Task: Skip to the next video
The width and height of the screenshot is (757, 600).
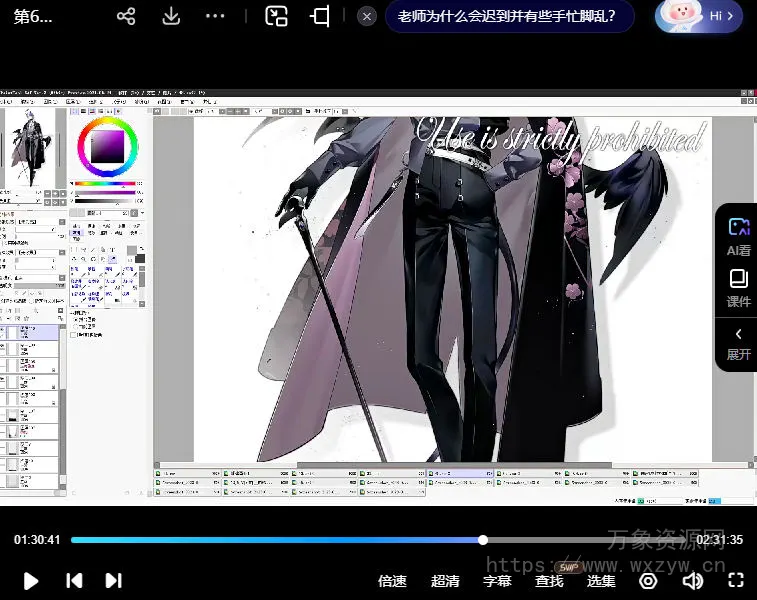Action: pyautogui.click(x=113, y=580)
